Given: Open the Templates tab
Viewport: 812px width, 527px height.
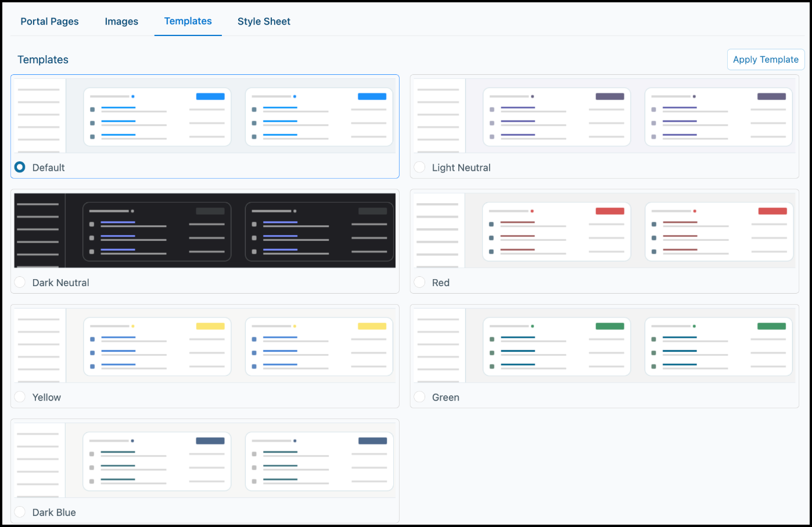Looking at the screenshot, I should pyautogui.click(x=188, y=21).
